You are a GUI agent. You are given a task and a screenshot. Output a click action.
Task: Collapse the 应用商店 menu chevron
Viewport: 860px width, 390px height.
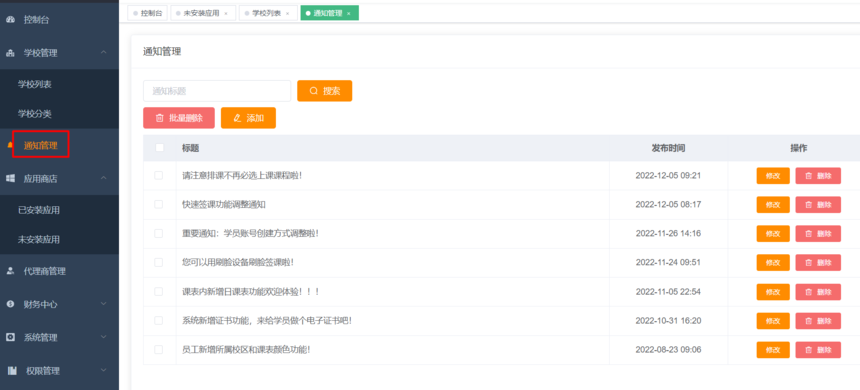point(104,178)
